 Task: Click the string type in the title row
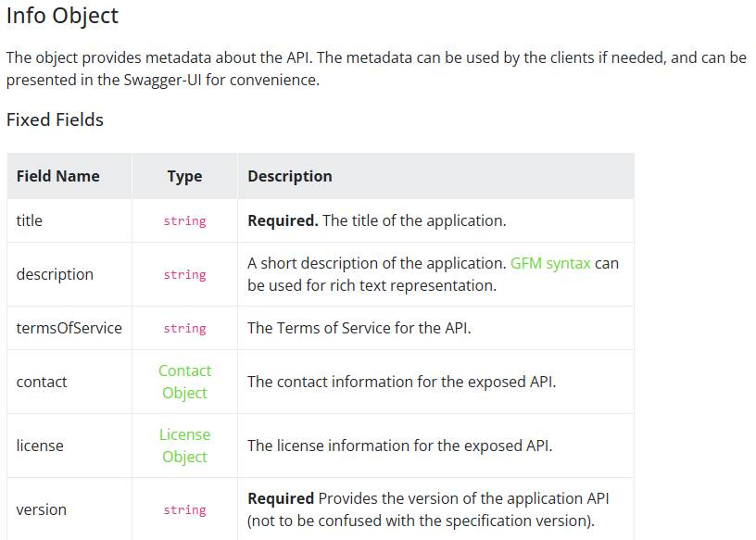pos(184,221)
